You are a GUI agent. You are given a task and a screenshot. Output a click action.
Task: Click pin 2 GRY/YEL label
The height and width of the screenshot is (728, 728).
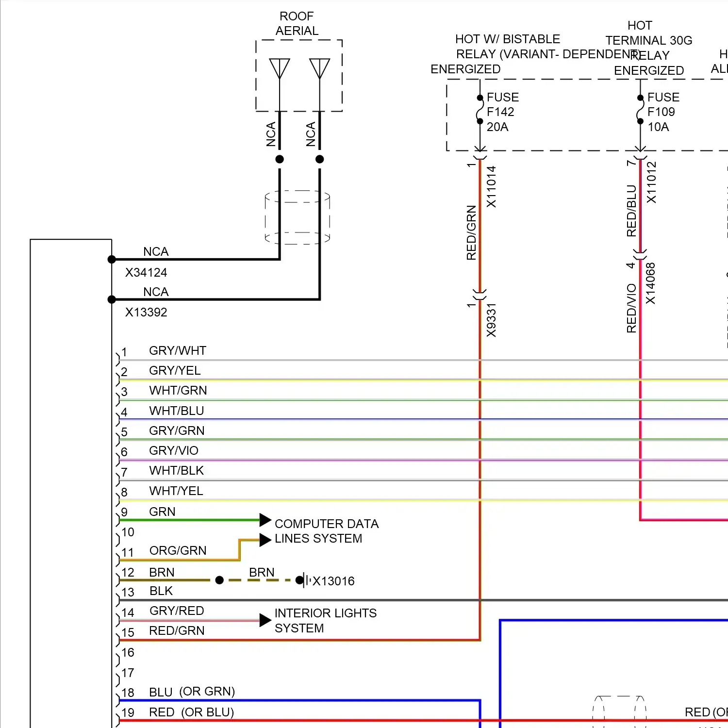[x=175, y=370]
